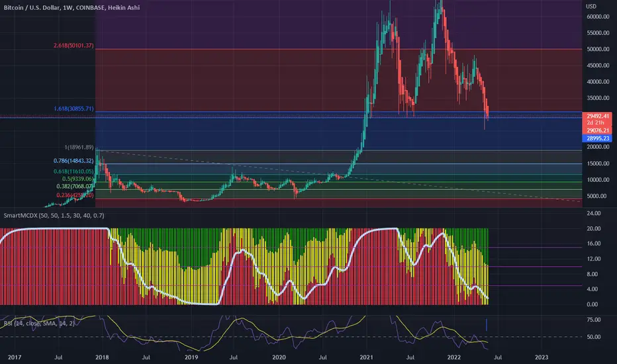Click the 0.236 Fibonacci level label
This screenshot has width=617, height=364.
75,195
